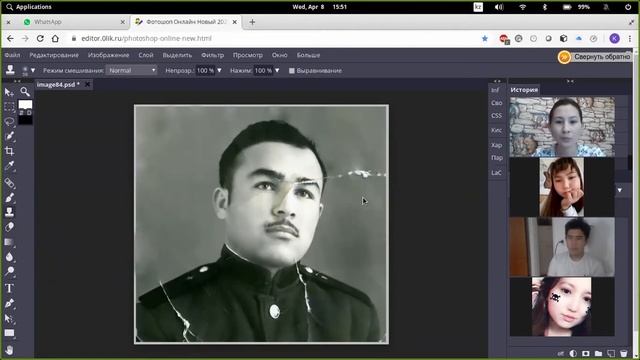The image size is (640, 360).
Task: Switch to the История tab
Action: pos(524,90)
